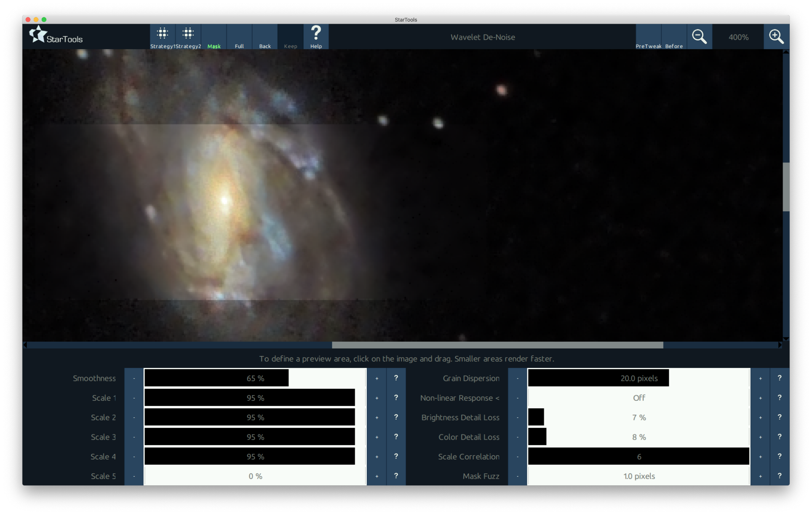This screenshot has width=812, height=515.
Task: Click the Scale 1 slider bar
Action: click(x=255, y=398)
